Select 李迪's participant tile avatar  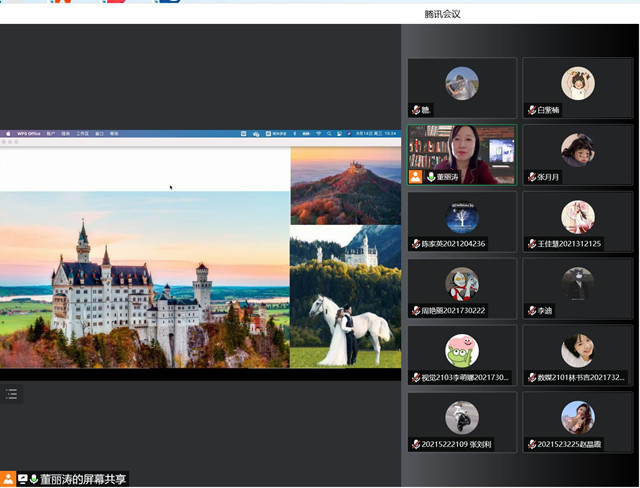pos(578,284)
